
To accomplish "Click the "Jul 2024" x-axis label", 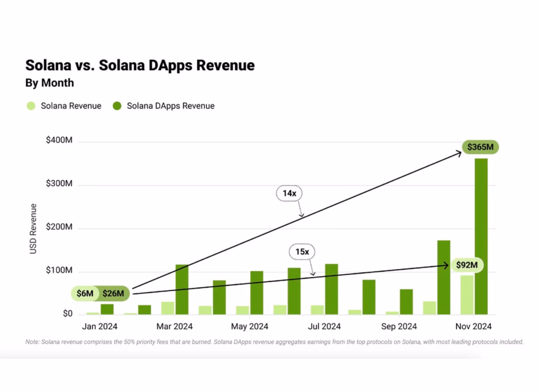I will 324,327.
